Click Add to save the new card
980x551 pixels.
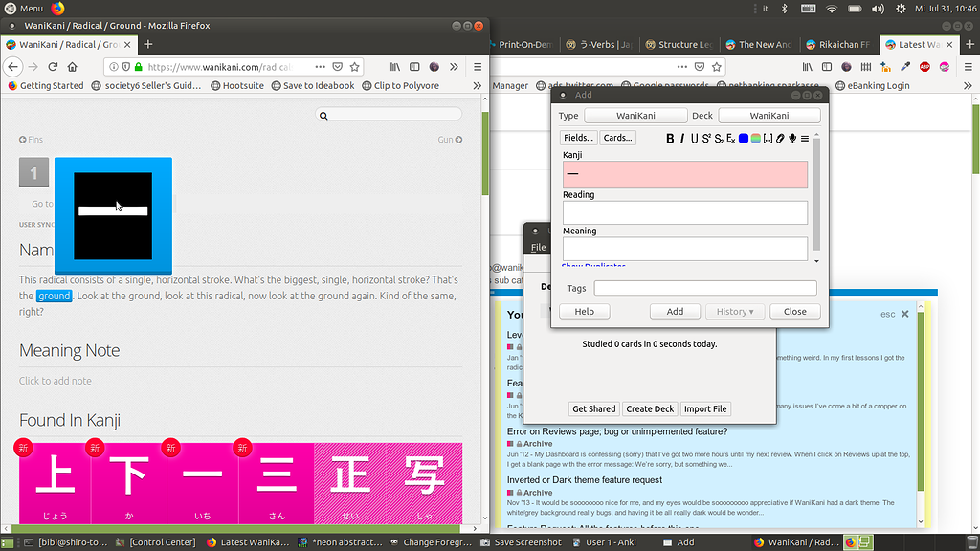click(x=675, y=311)
